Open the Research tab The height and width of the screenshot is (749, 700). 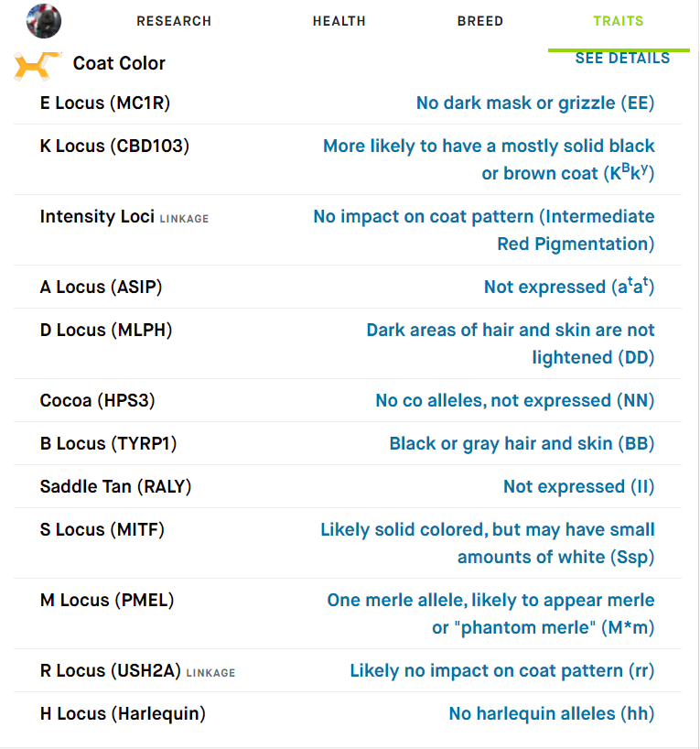coord(174,21)
